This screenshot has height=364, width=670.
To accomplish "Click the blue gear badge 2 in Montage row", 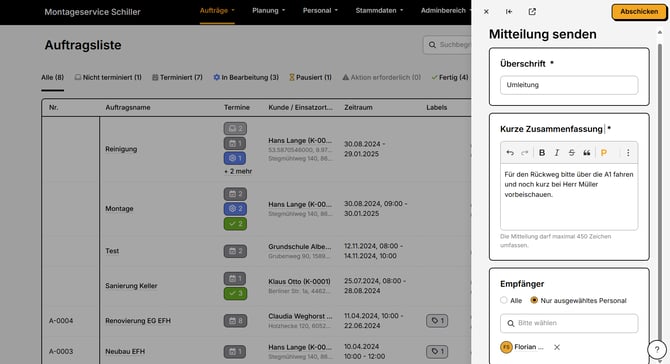I will click(235, 209).
